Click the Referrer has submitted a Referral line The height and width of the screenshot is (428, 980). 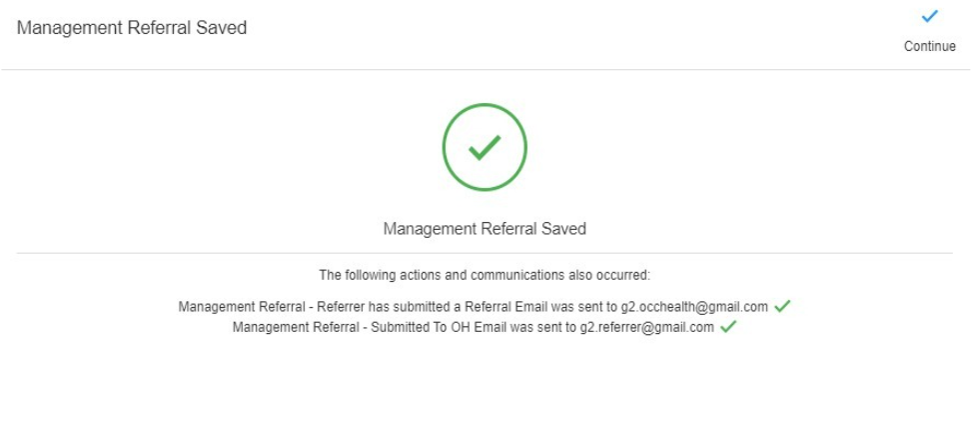coord(473,307)
